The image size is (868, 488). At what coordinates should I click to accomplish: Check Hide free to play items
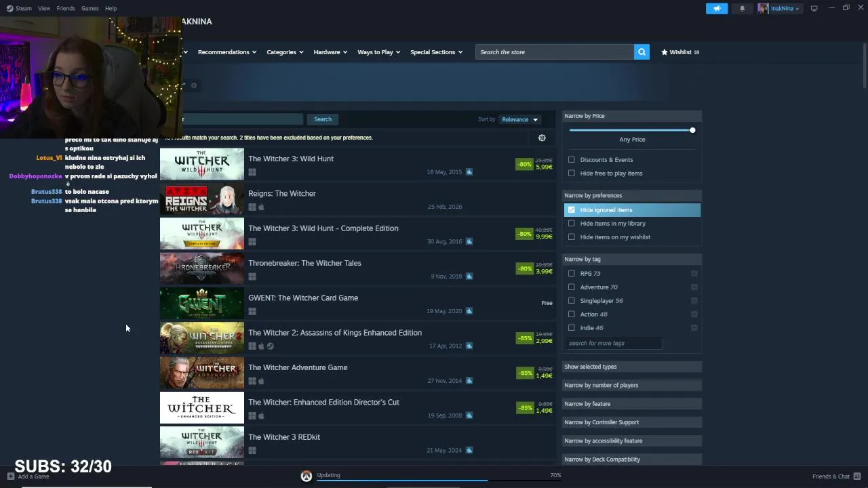(x=571, y=173)
